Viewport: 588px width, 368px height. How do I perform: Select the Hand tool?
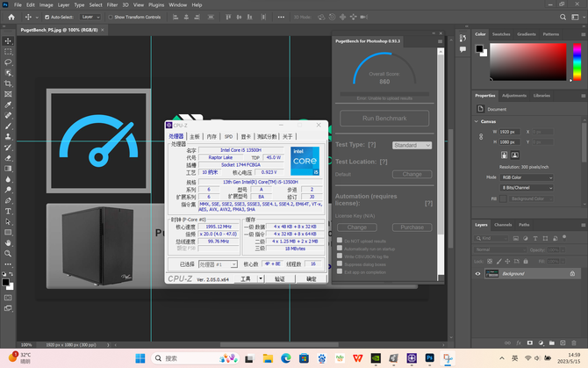[8, 243]
